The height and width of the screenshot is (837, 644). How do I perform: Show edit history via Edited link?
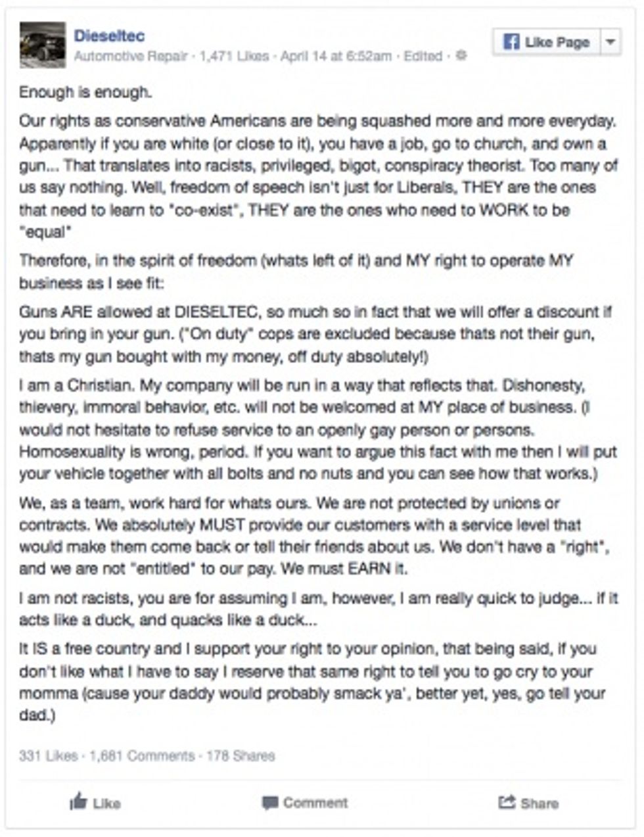[x=423, y=57]
